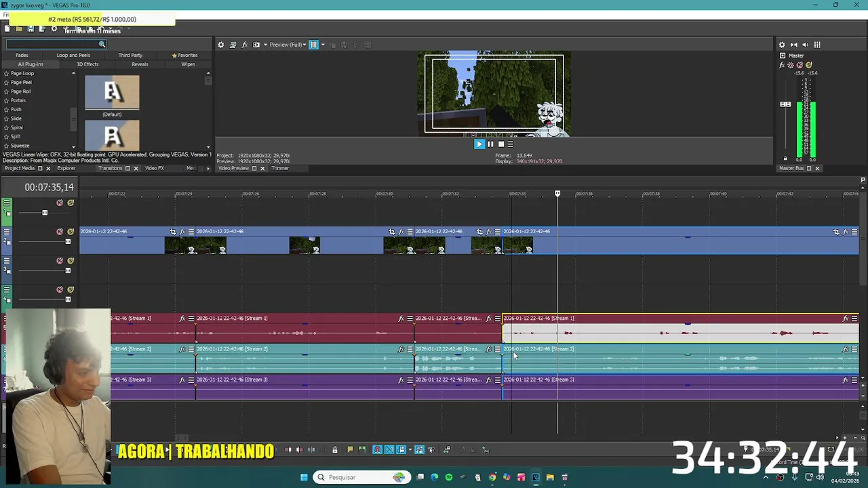Toggle snapping in the edit toolbar

(377, 449)
